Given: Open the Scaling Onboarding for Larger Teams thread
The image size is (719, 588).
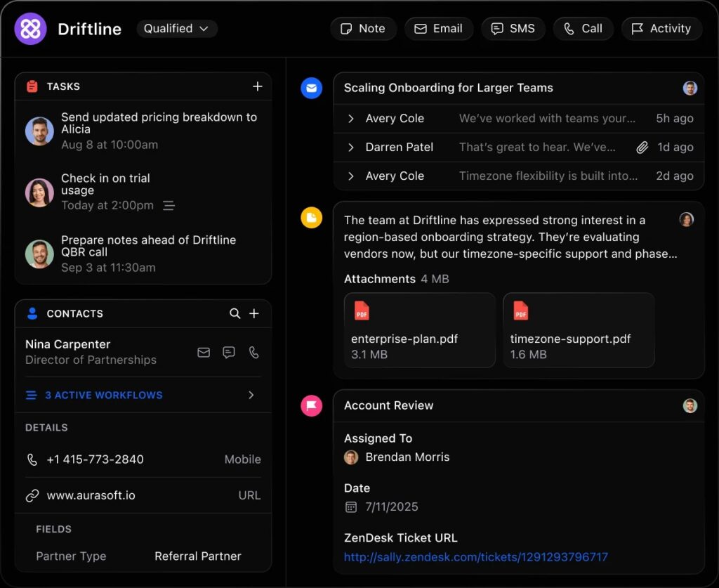Looking at the screenshot, I should (449, 88).
